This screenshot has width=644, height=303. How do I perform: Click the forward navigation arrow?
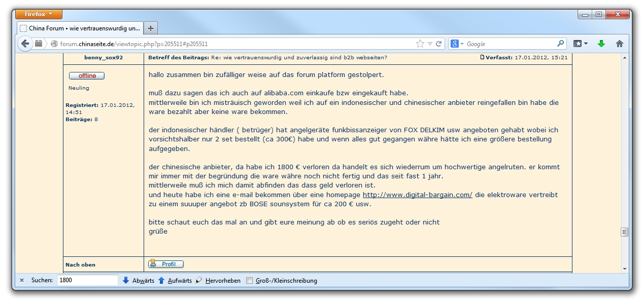click(x=39, y=44)
